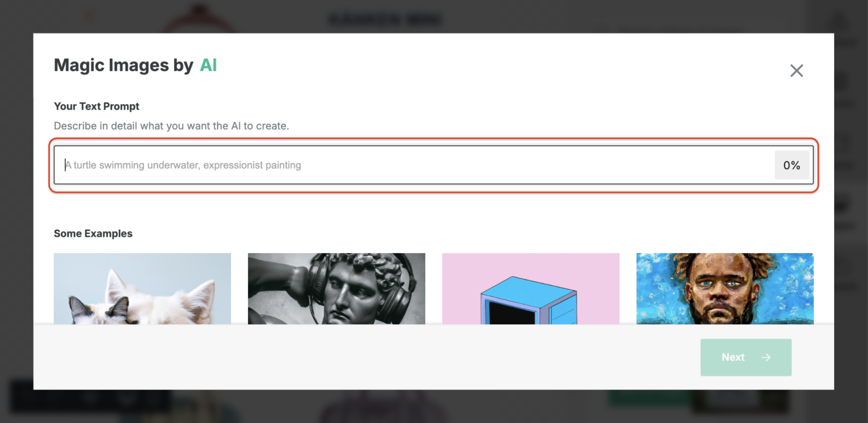Image resolution: width=868 pixels, height=423 pixels.
Task: Pick the blue box on pink example
Action: pos(531,289)
